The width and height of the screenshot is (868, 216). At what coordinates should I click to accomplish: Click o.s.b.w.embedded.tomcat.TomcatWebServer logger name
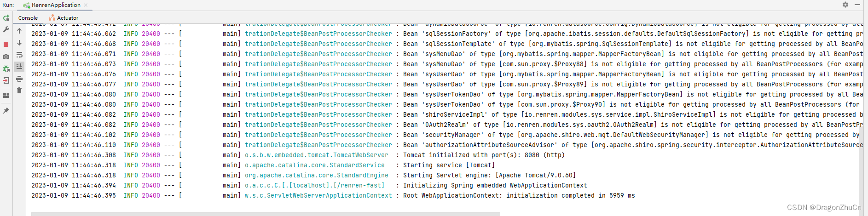coord(317,155)
